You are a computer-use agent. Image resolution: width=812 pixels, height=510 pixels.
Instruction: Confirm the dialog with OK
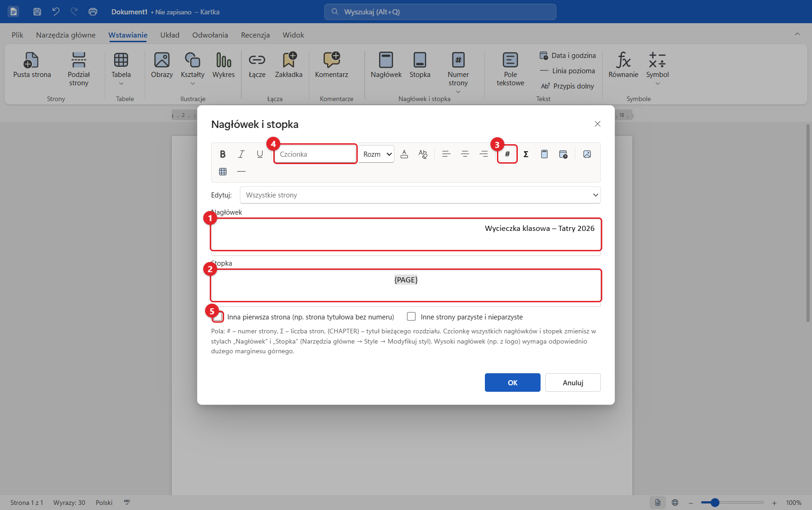point(513,382)
